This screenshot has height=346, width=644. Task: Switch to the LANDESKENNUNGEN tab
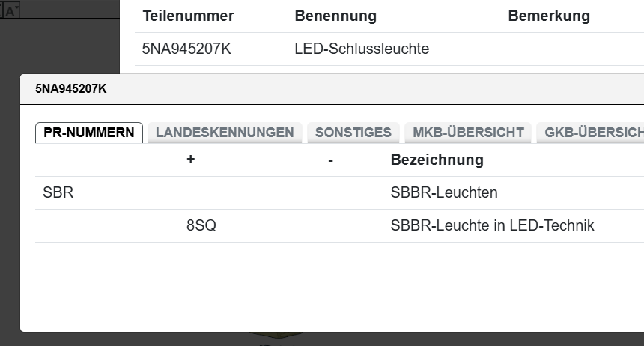[225, 133]
